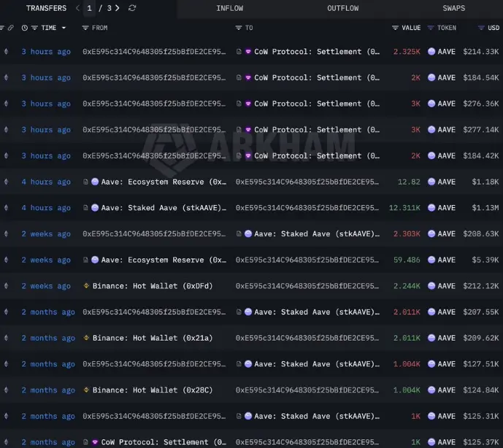Screen dimensions: 503x448
Task: Open the '4 hours ago' timestamp, $1.13M row
Action: [46, 208]
